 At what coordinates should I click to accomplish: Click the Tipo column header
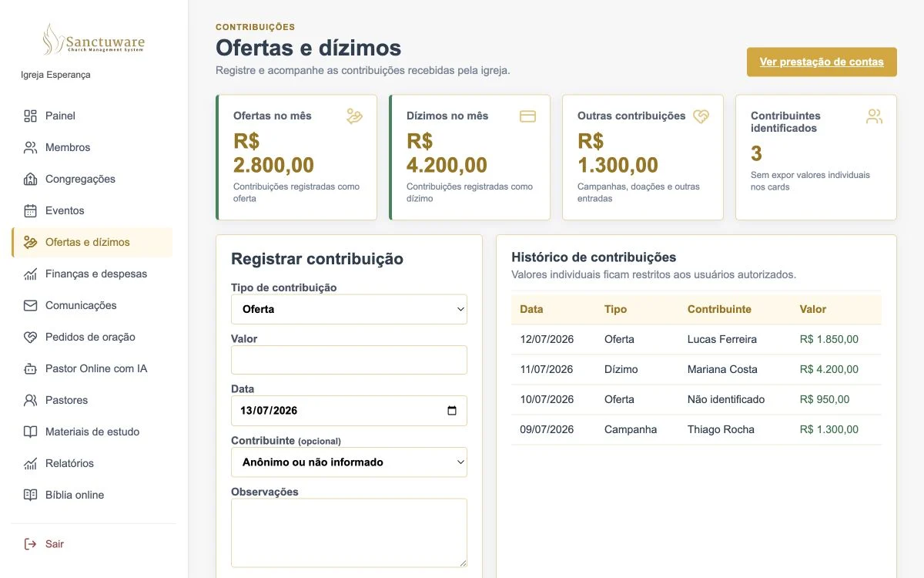coord(615,309)
